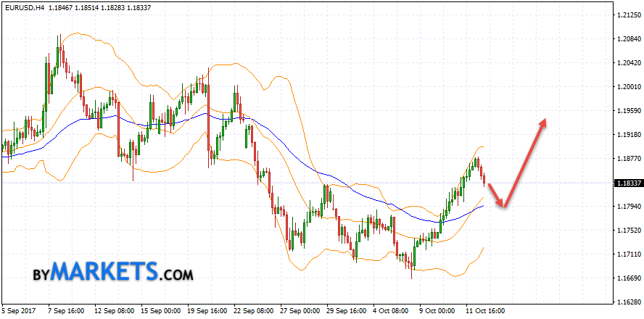The width and height of the screenshot is (644, 319).
Task: Click the red upward forecast arrow head
Action: click(x=541, y=123)
